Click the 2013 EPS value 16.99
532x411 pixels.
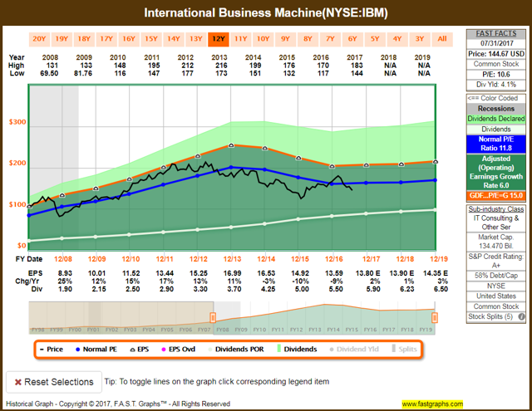point(233,273)
